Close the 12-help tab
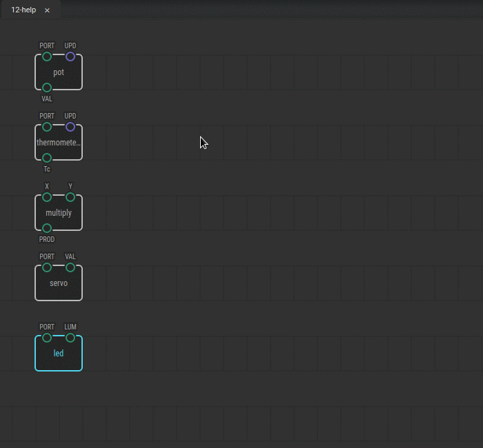Viewport: 483px width, 448px height. pos(47,10)
